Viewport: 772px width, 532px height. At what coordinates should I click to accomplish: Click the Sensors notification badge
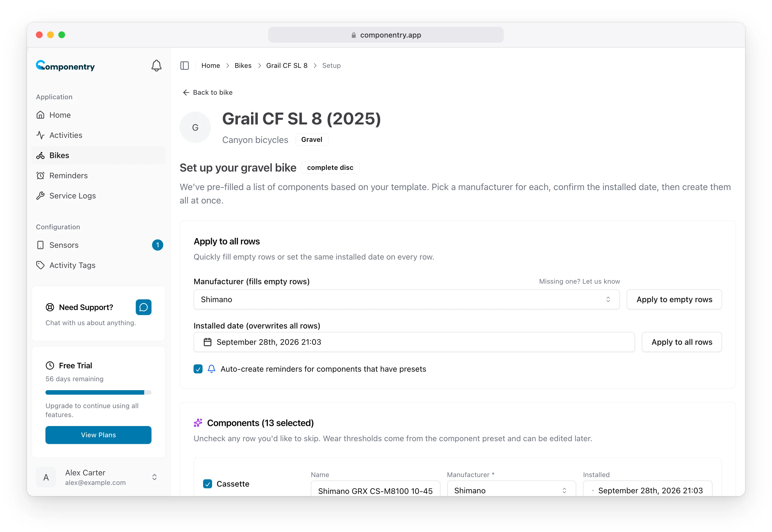click(x=157, y=245)
